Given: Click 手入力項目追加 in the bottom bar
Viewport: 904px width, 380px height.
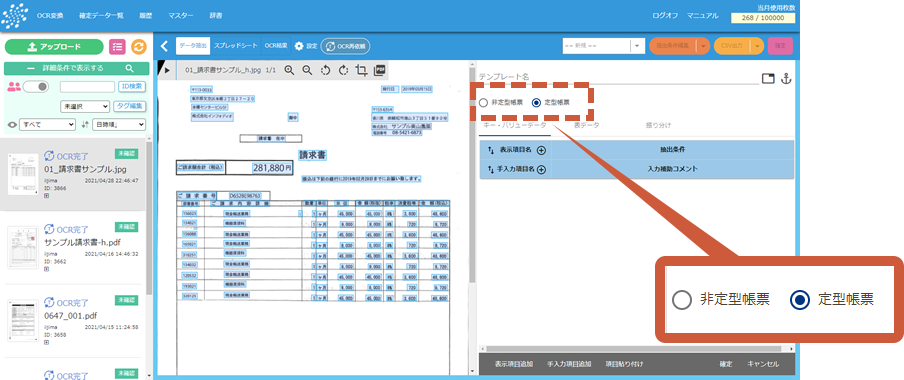Looking at the screenshot, I should coord(569,364).
